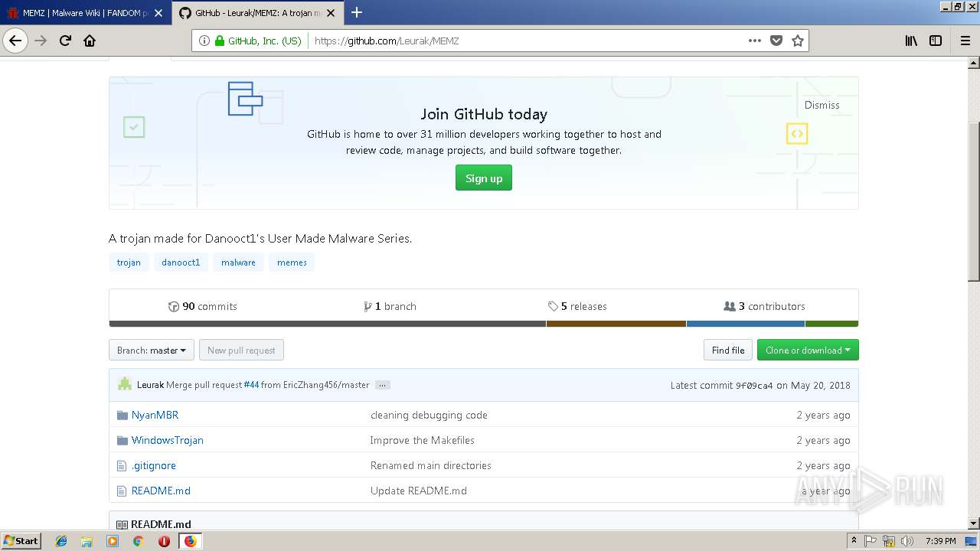Screen dimensions: 980x551
Task: Click the taskbar clock 7:39 PM
Action: pos(940,541)
